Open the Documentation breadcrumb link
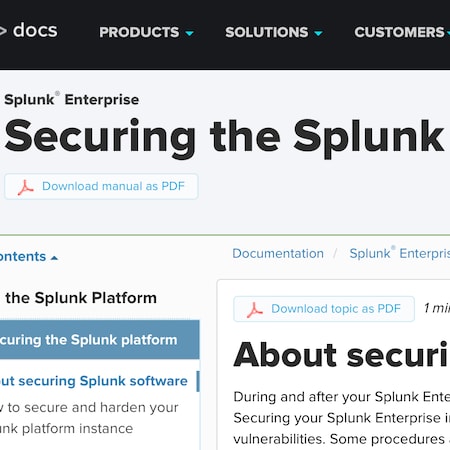The height and width of the screenshot is (450, 450). point(278,254)
